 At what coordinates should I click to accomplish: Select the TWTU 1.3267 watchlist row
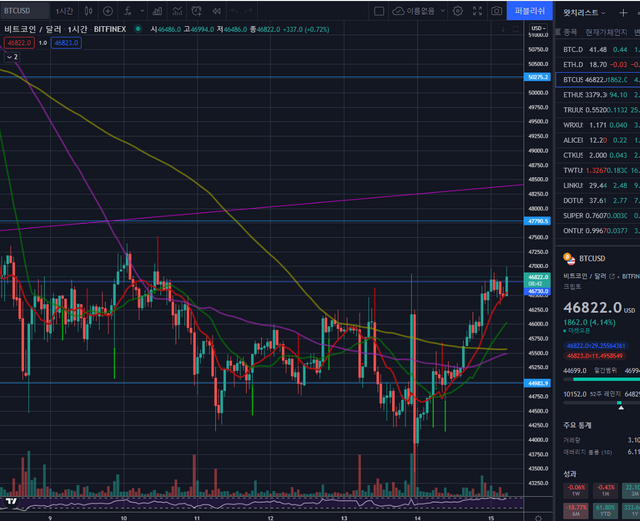point(598,170)
